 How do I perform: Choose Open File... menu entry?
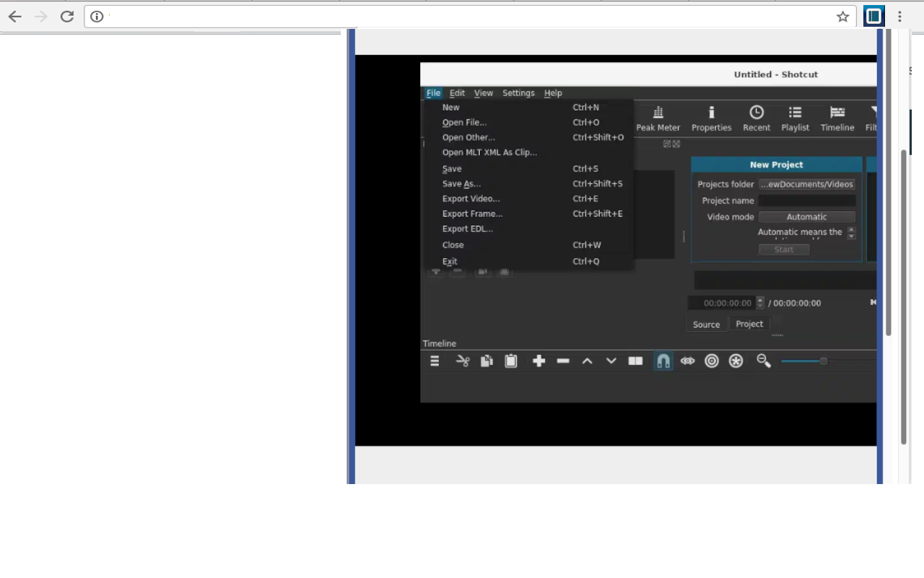point(528,123)
